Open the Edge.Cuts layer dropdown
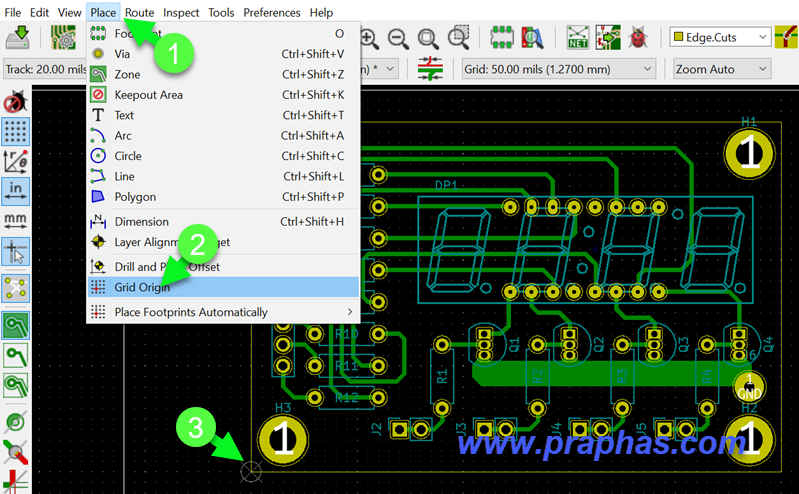 (720, 37)
